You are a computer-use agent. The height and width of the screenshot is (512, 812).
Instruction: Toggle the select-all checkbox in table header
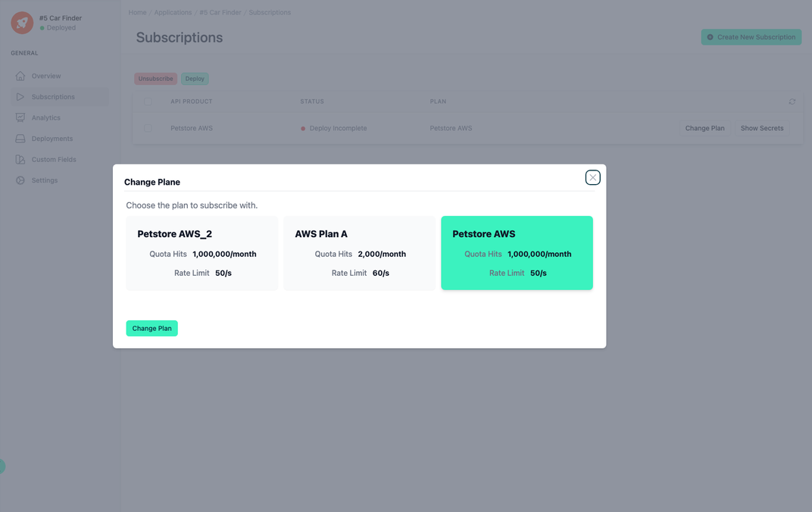point(148,101)
